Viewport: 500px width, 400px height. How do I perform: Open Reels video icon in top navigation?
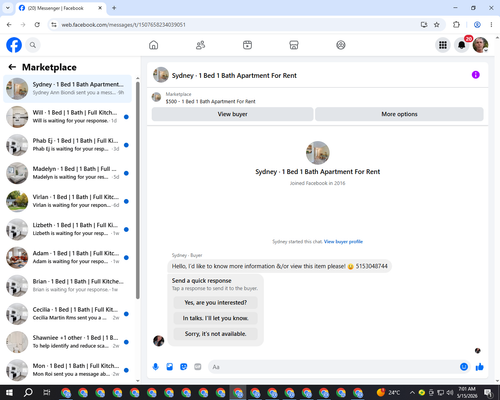(247, 45)
